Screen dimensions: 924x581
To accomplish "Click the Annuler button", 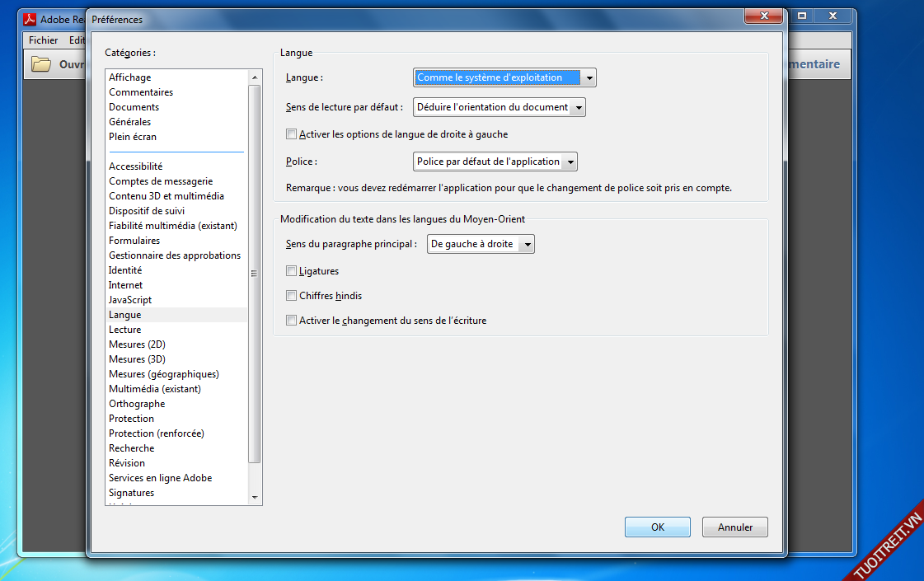I will [734, 527].
